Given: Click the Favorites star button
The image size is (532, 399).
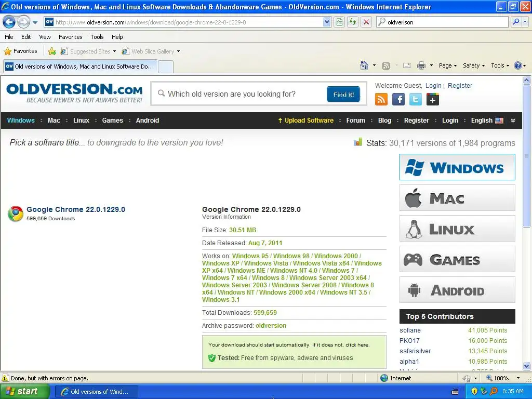Looking at the screenshot, I should click(20, 51).
